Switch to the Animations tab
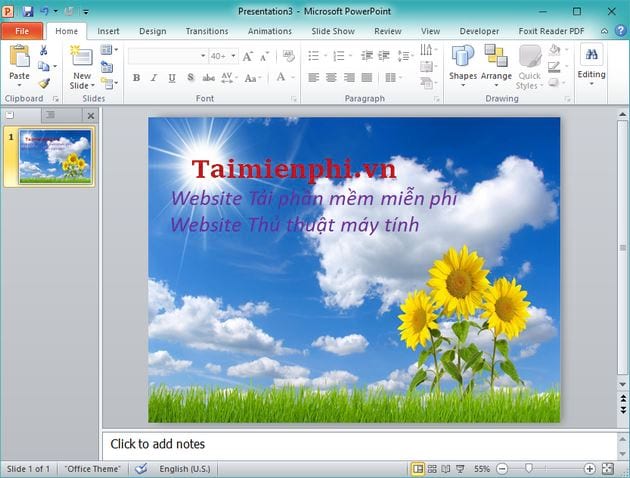Viewport: 630px width, 478px height. pyautogui.click(x=270, y=31)
